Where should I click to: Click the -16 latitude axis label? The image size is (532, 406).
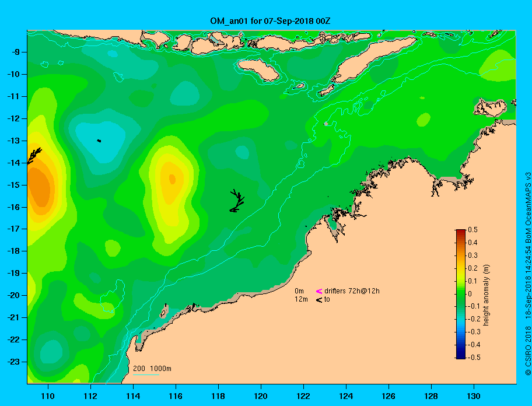[x=14, y=207]
